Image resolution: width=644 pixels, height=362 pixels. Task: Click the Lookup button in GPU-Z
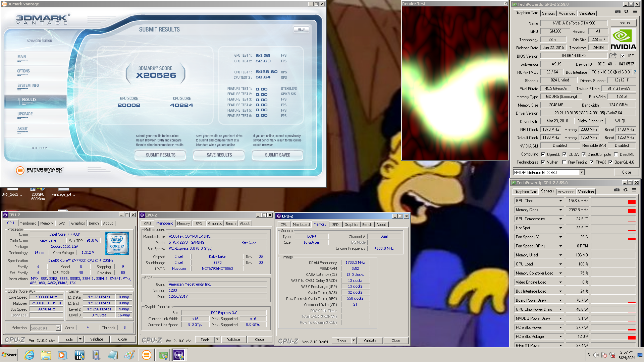(623, 23)
